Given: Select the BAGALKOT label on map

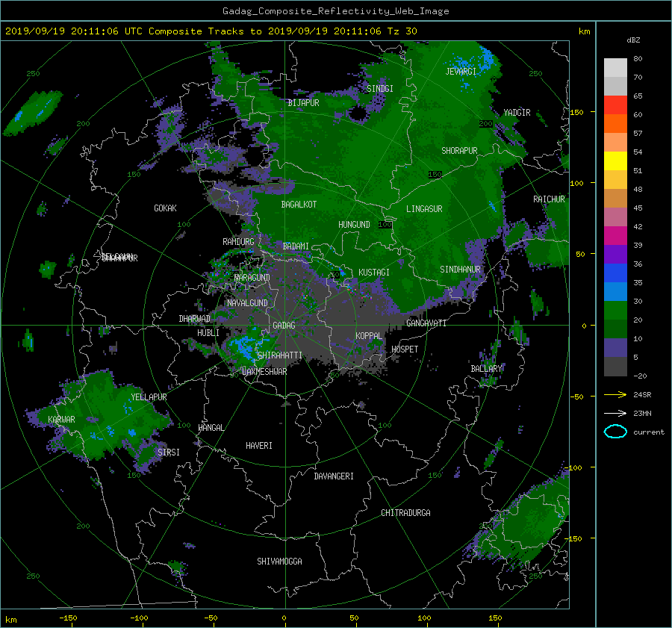Looking at the screenshot, I should [x=299, y=205].
